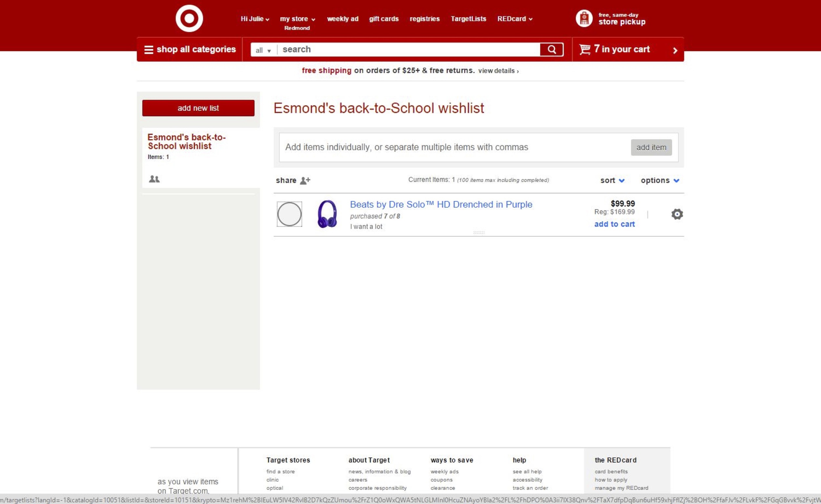821x504 pixels.
Task: Click the search magnifier button
Action: click(551, 49)
